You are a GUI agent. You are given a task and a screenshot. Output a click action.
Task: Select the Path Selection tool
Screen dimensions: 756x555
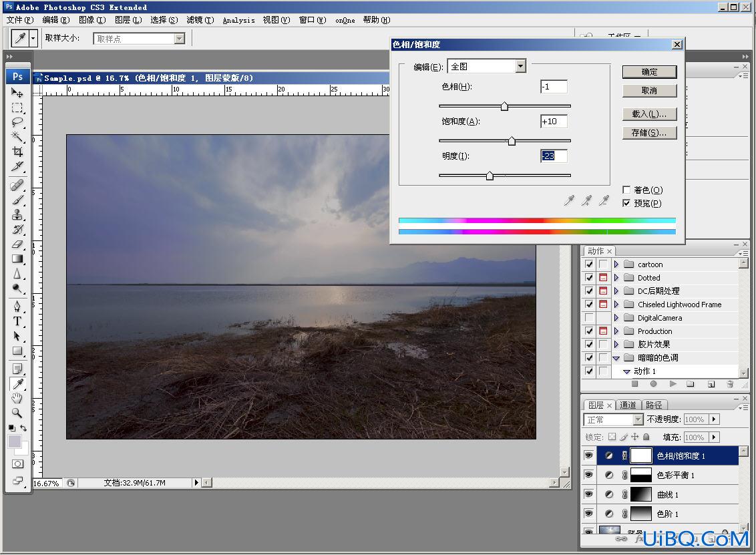click(x=17, y=336)
